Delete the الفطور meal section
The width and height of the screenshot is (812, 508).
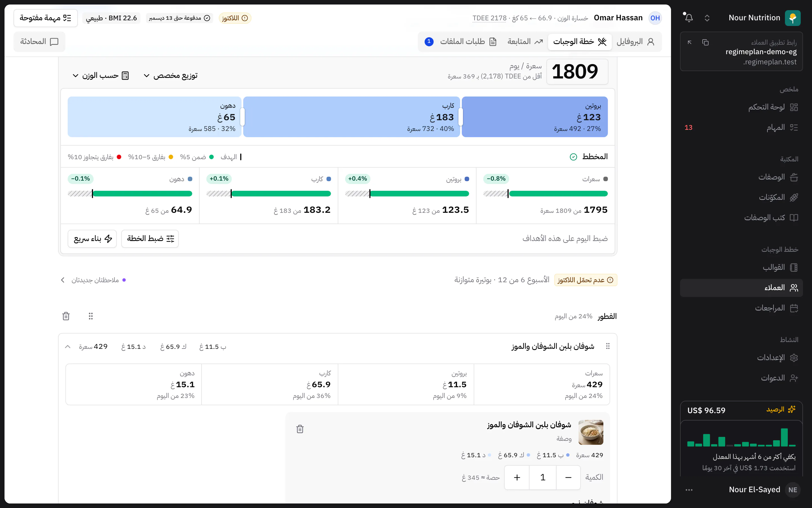(x=66, y=316)
